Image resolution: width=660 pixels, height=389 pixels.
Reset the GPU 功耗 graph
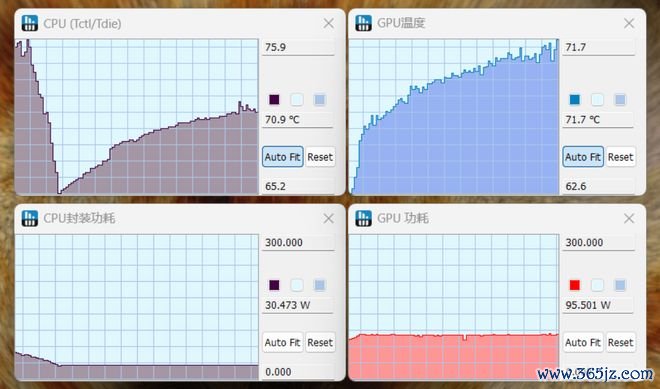click(620, 342)
